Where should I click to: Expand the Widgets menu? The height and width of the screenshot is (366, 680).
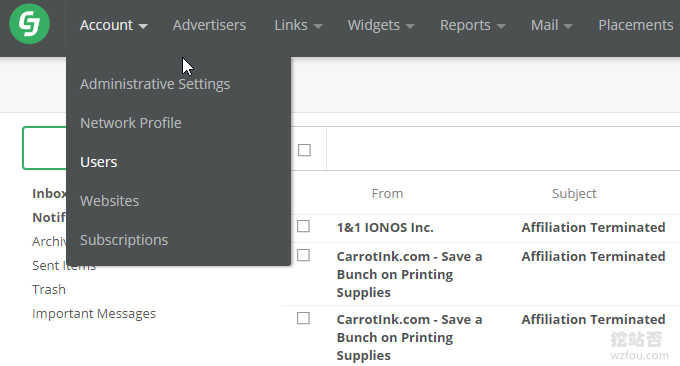pyautogui.click(x=381, y=25)
